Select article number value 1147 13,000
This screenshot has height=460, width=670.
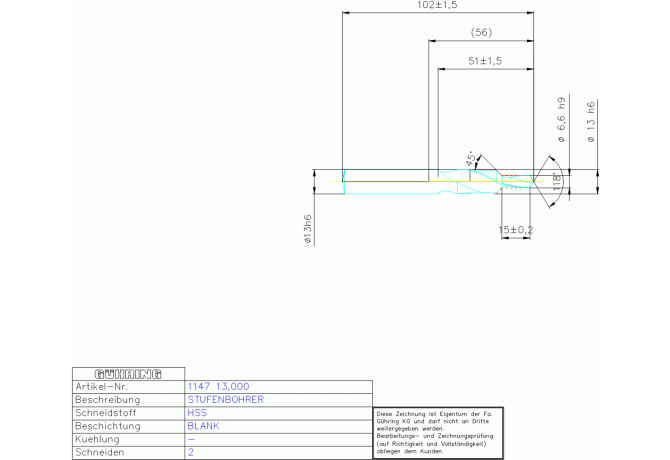tap(218, 387)
